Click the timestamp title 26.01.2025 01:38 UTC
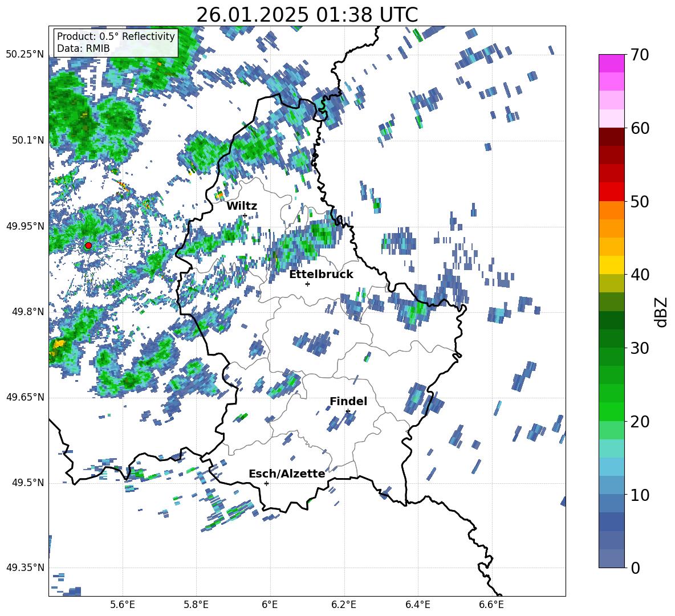The width and height of the screenshot is (675, 616). tap(307, 15)
